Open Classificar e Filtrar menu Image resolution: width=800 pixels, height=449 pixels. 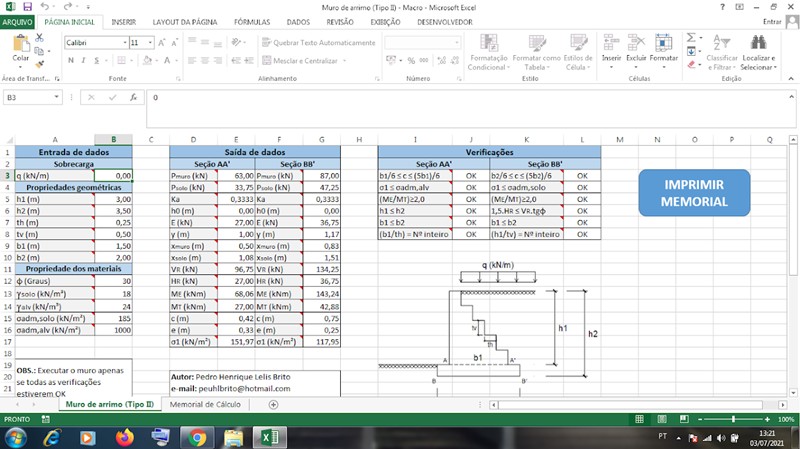722,52
